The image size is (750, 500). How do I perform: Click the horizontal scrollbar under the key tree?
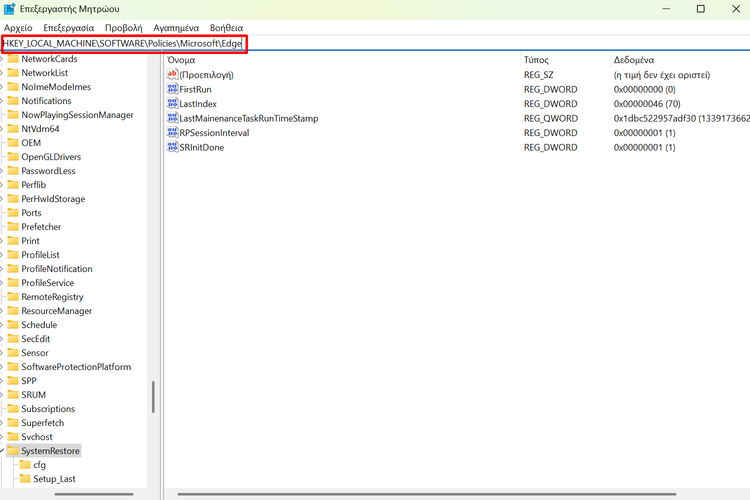click(94, 494)
